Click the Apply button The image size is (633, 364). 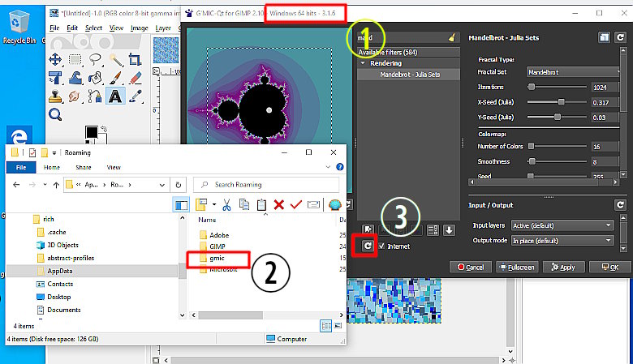pos(562,267)
